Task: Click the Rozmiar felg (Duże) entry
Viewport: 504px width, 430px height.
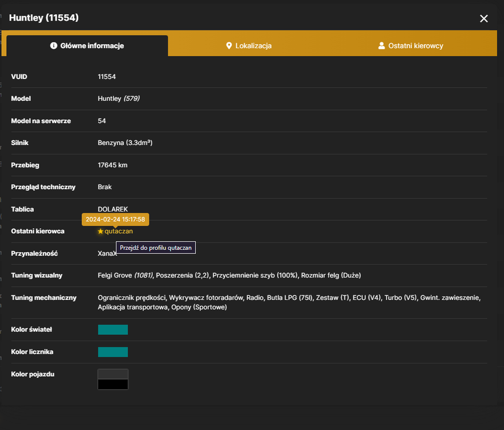Action: point(331,276)
